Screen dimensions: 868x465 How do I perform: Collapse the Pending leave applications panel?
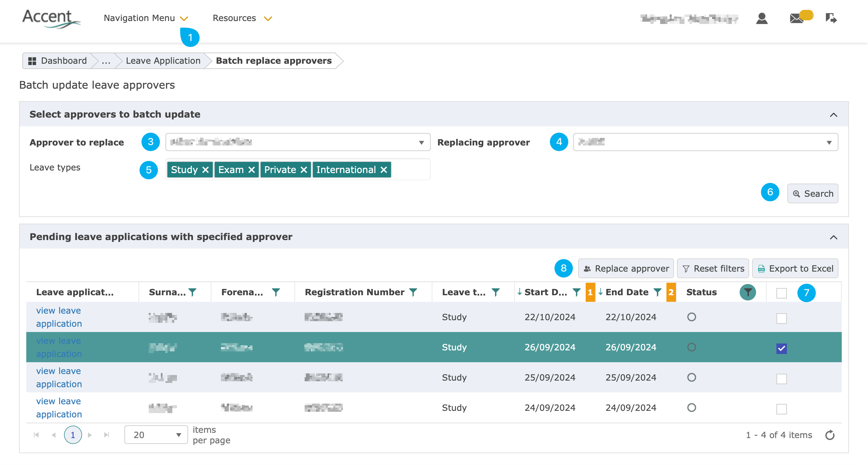point(833,237)
